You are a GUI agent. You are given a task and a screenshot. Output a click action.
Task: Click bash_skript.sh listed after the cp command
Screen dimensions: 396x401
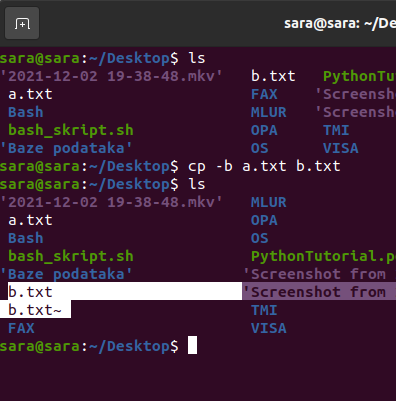click(x=71, y=256)
